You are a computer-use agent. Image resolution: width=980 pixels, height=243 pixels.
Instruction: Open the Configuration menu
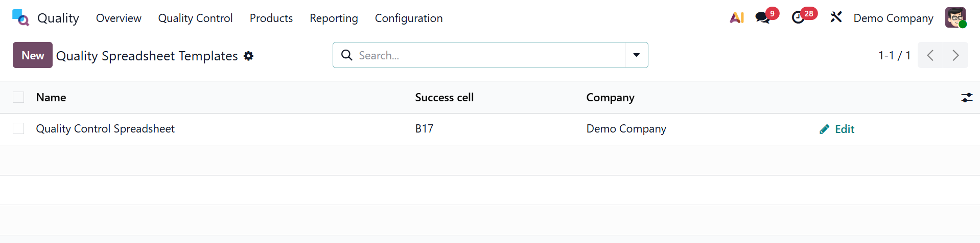click(409, 18)
